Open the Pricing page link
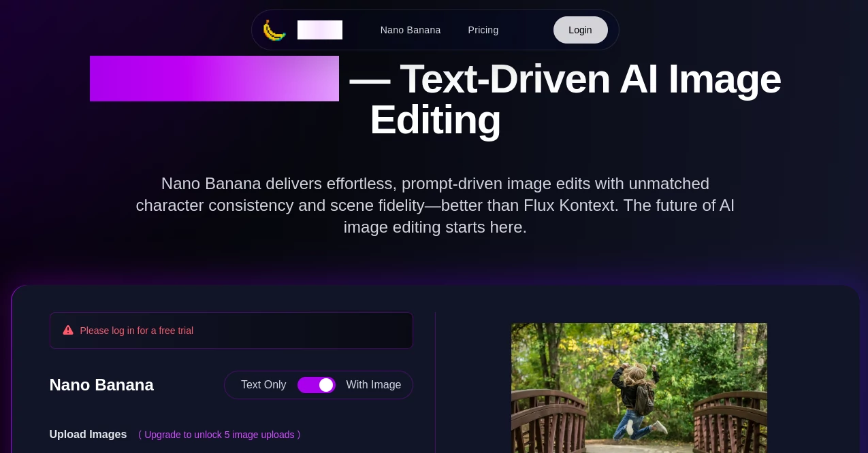Viewport: 868px width, 453px height. point(483,30)
